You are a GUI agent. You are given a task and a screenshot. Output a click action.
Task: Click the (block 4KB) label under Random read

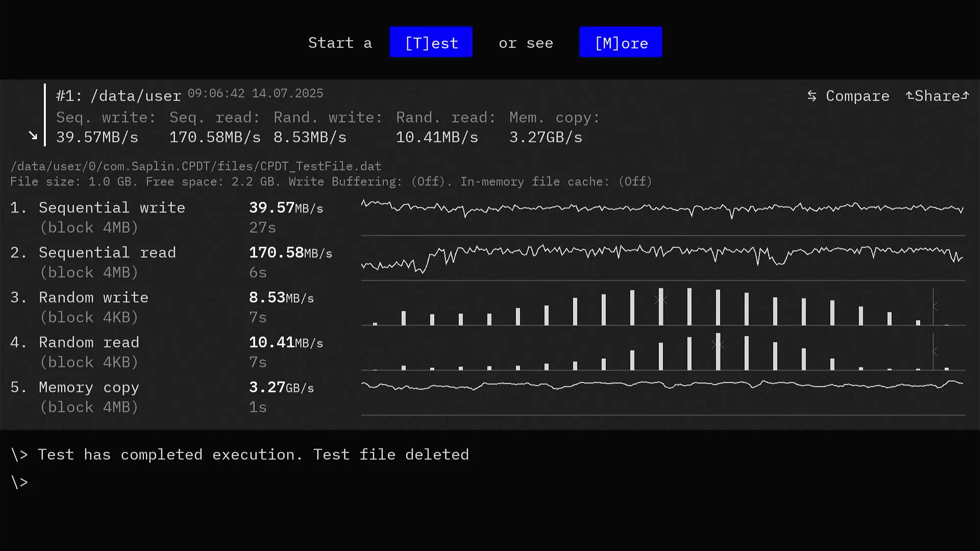89,362
